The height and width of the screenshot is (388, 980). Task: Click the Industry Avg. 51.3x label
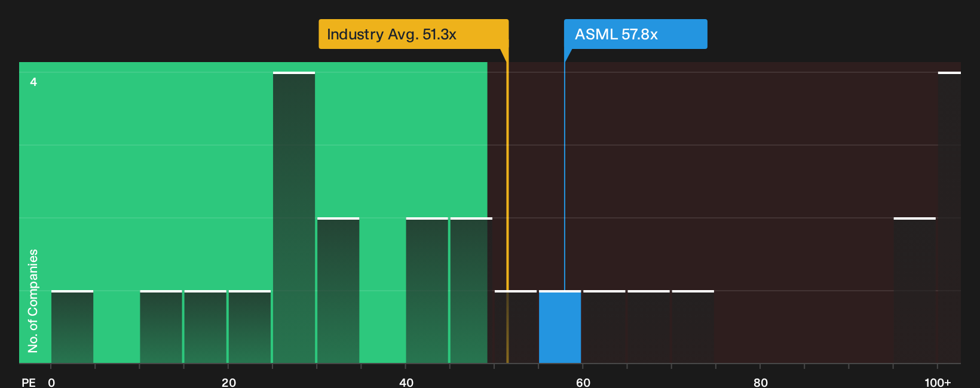414,34
